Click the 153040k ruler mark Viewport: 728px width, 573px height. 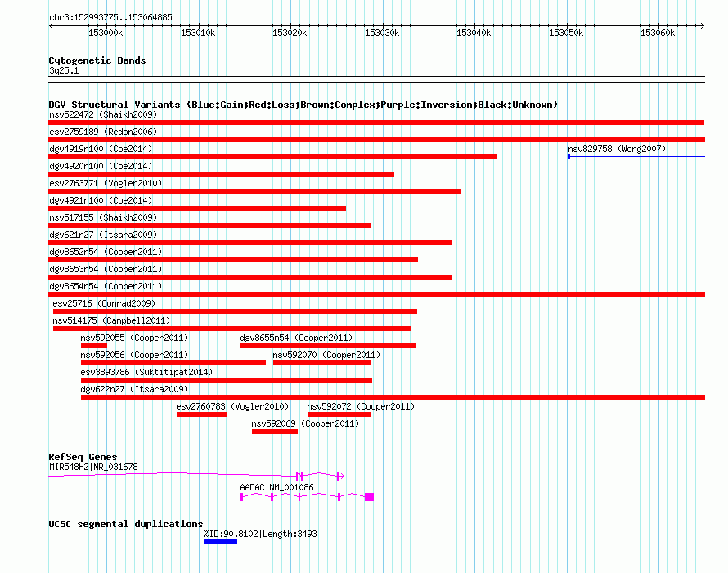pyautogui.click(x=474, y=33)
